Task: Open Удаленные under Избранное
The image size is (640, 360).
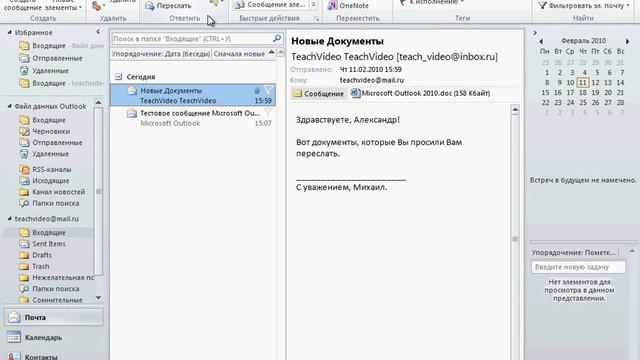Action: pyautogui.click(x=50, y=71)
